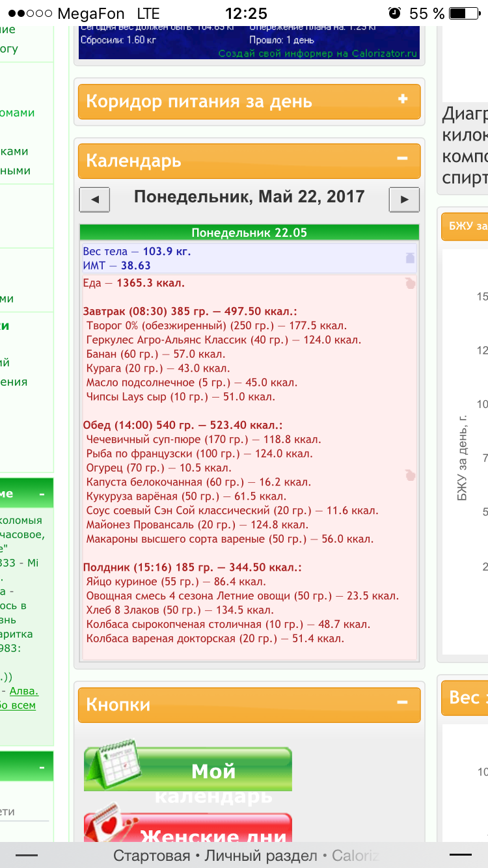This screenshot has width=488, height=868.
Task: Click 'Кукуруза варёная' food row
Action: [x=186, y=496]
